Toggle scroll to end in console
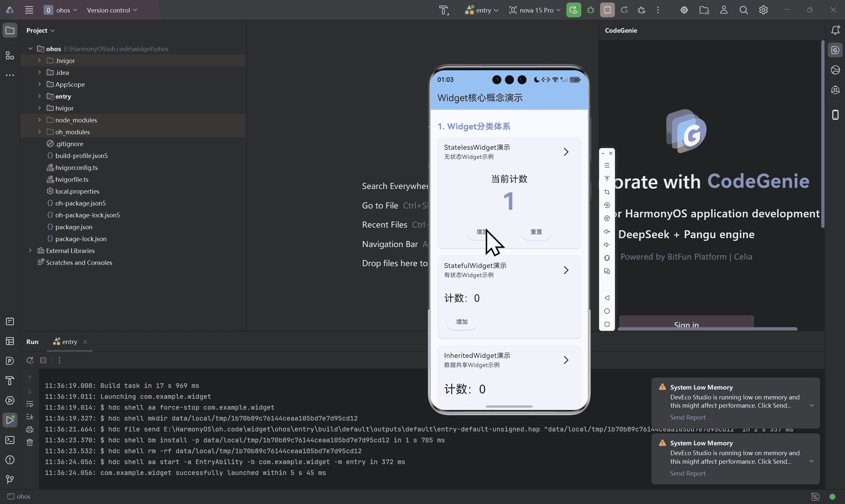Screen dimensions: 845x504 30,417
